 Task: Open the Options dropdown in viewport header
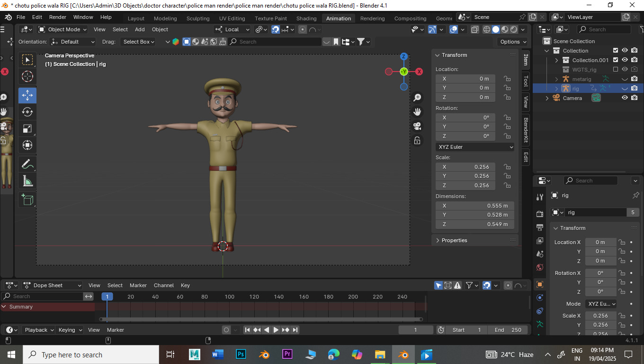tap(513, 42)
